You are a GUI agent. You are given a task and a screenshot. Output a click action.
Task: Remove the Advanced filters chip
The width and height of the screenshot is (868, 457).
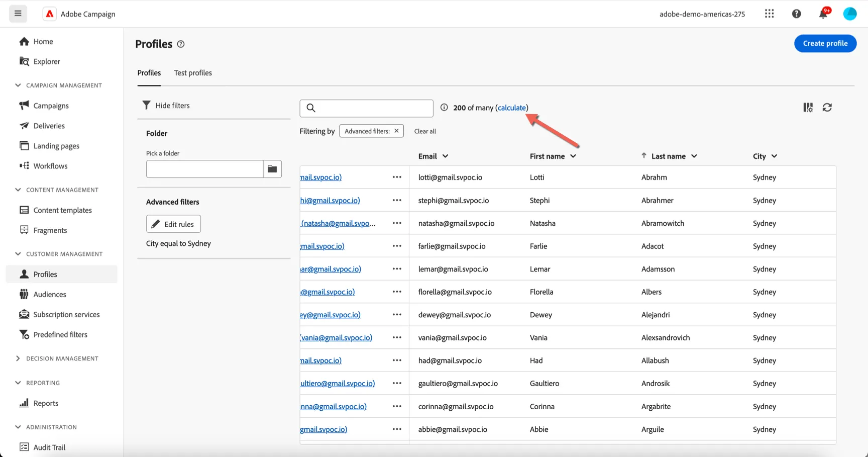[x=396, y=131]
